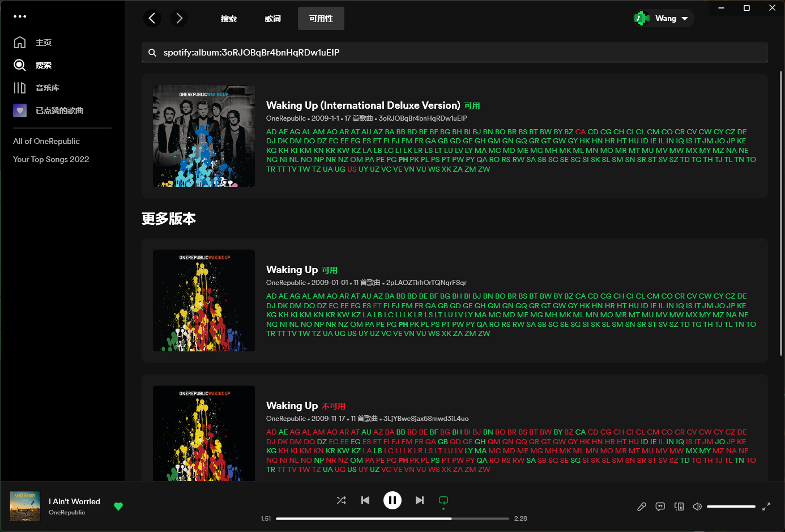Mute with the volume speaker icon
The width and height of the screenshot is (785, 532).
[697, 507]
